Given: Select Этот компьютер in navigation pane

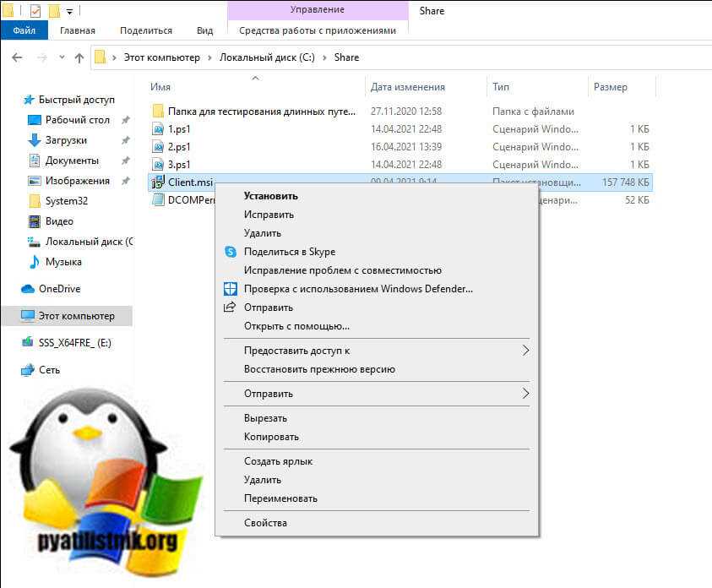Looking at the screenshot, I should 75,316.
